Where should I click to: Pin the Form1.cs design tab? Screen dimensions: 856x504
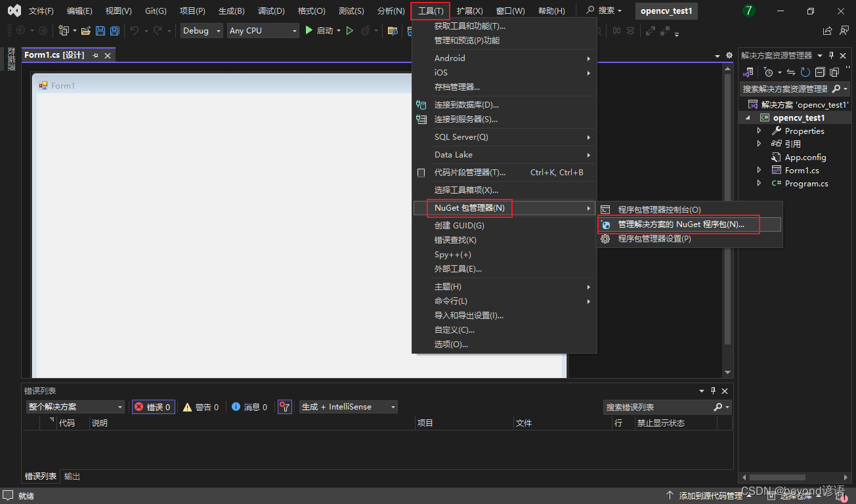(x=95, y=56)
